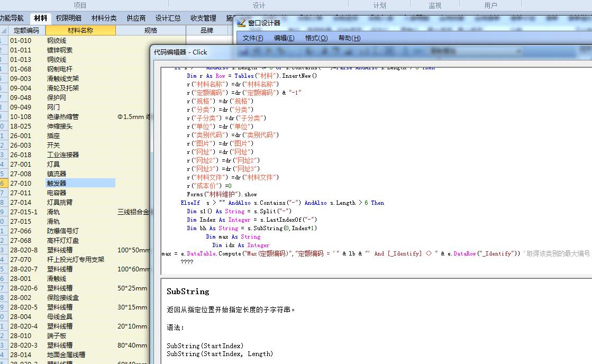This screenshot has height=364, width=592.
Task: Open the 帮助(H) menu in 窗口设计器
Action: click(349, 38)
